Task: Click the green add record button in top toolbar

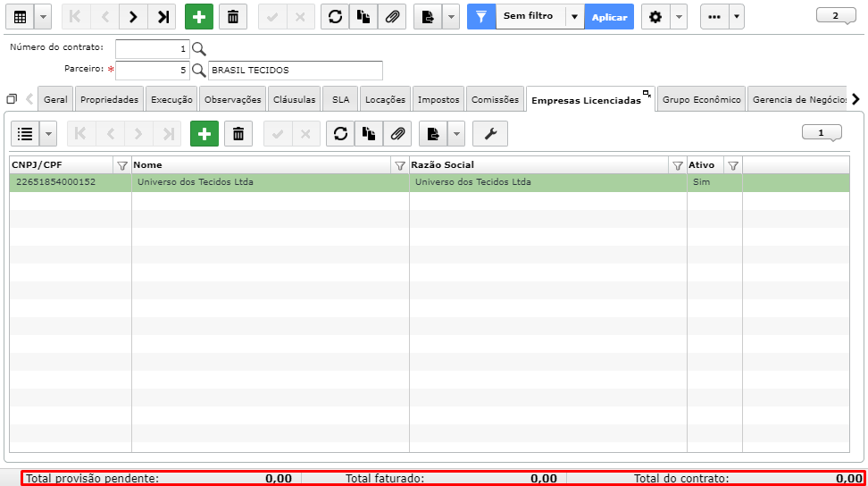Action: click(x=199, y=17)
